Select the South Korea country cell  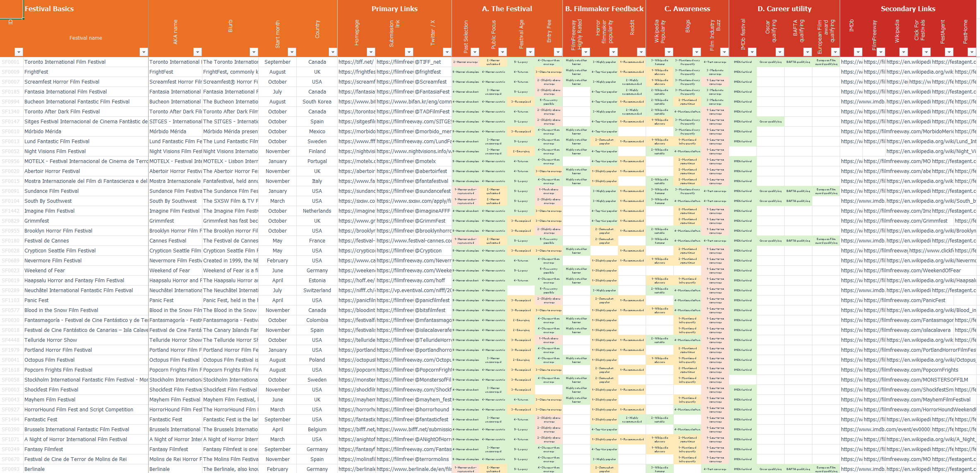click(x=317, y=102)
